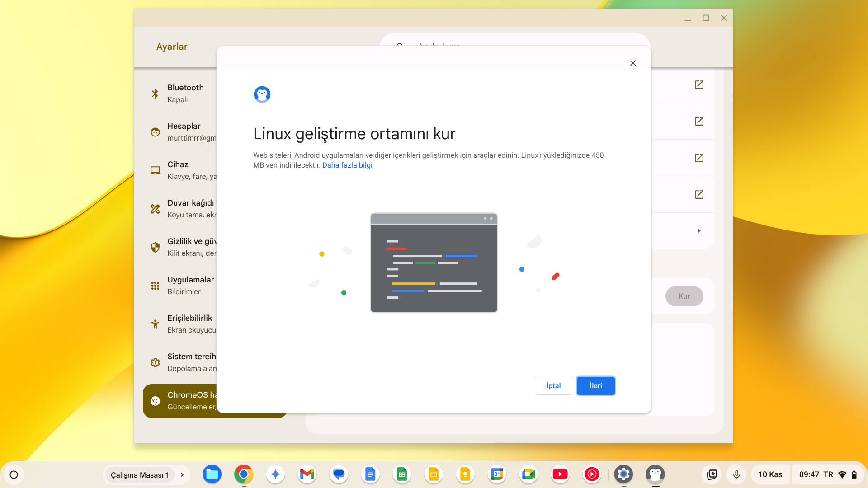Go to Duvar kağıdı settings
The image size is (868, 488).
[181, 209]
